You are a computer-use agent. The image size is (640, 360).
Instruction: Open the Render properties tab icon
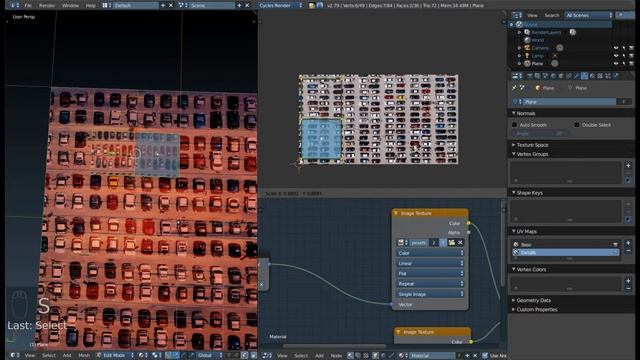click(x=529, y=76)
